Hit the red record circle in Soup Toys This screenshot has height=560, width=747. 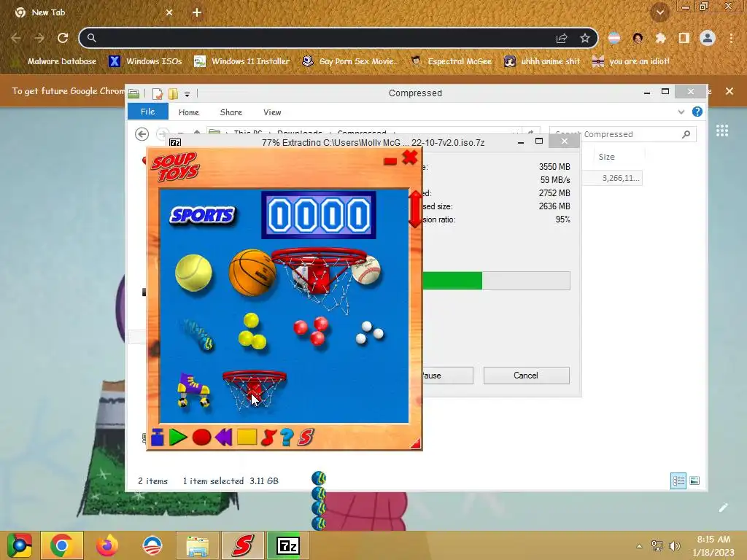201,437
